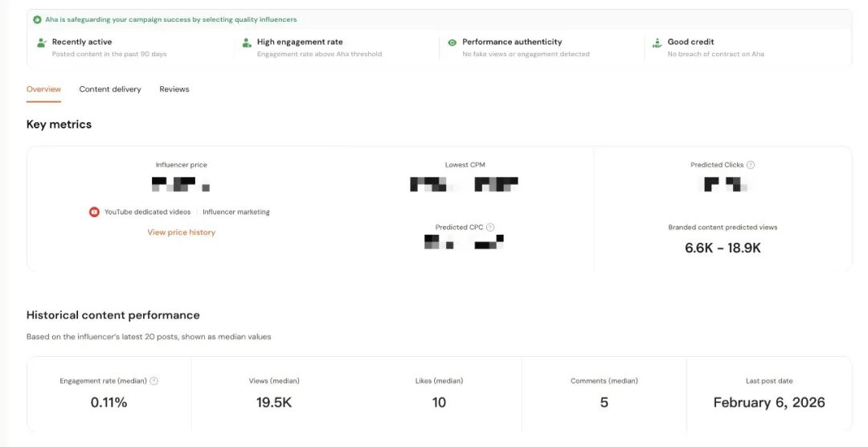Click the green Aha shield icon

pyautogui.click(x=37, y=19)
